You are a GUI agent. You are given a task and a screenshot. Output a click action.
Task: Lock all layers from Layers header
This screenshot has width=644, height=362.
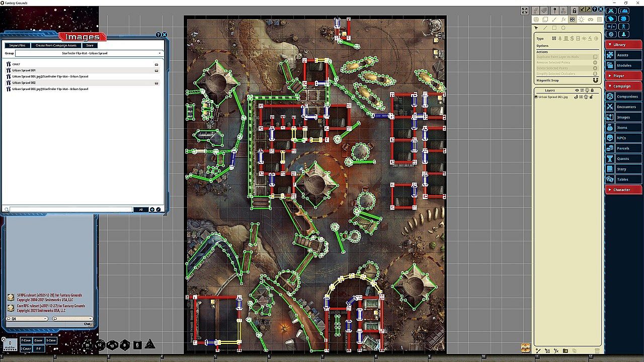592,90
